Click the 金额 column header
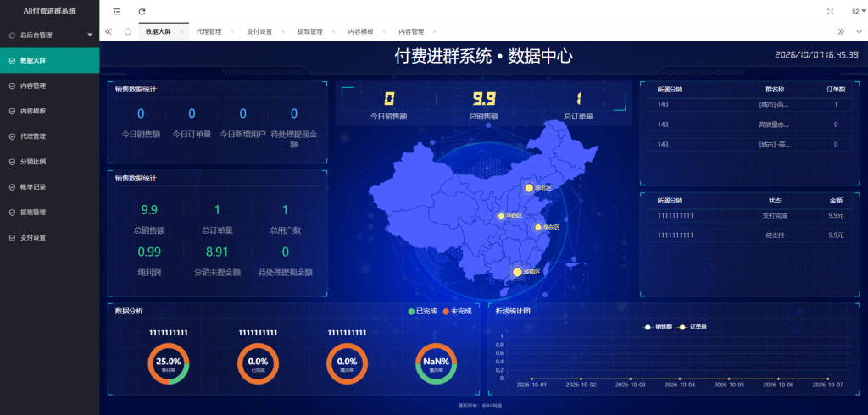868x415 pixels. pyautogui.click(x=836, y=201)
